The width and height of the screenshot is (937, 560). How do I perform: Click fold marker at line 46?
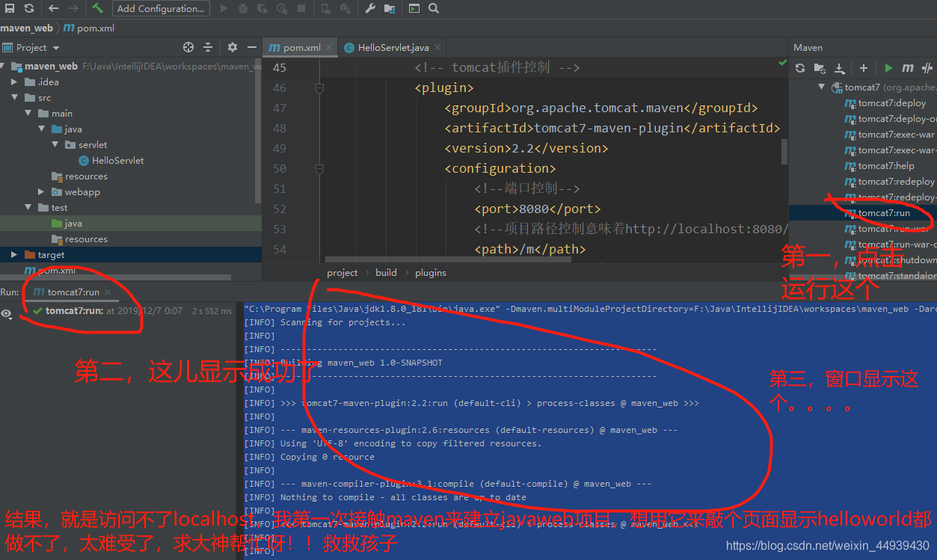click(x=319, y=87)
